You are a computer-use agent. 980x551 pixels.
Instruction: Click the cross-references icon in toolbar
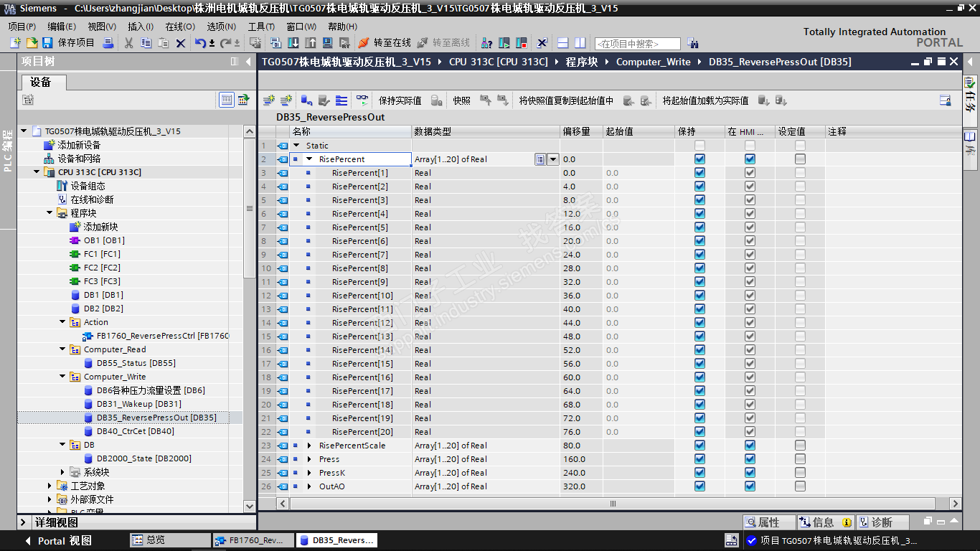coord(542,43)
